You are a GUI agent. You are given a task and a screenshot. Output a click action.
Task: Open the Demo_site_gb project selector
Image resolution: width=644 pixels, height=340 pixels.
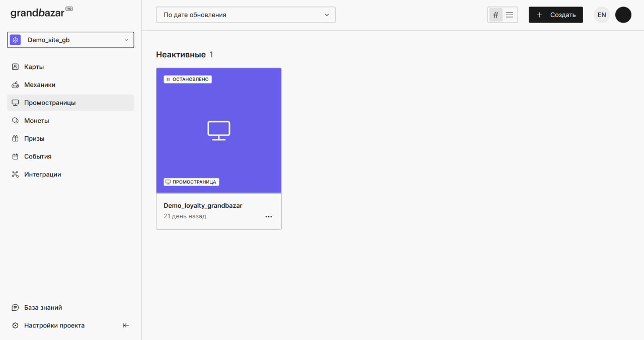70,40
